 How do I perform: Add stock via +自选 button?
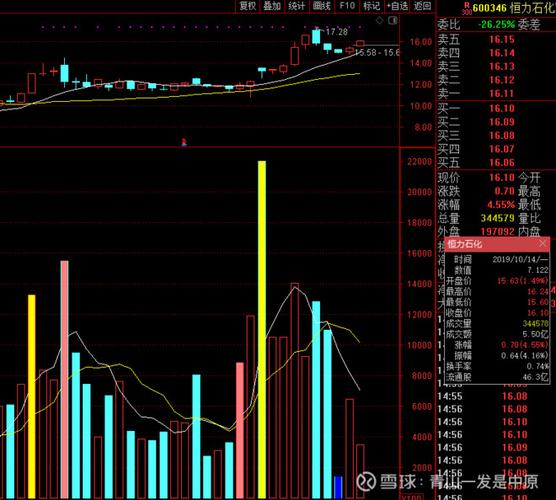click(397, 6)
